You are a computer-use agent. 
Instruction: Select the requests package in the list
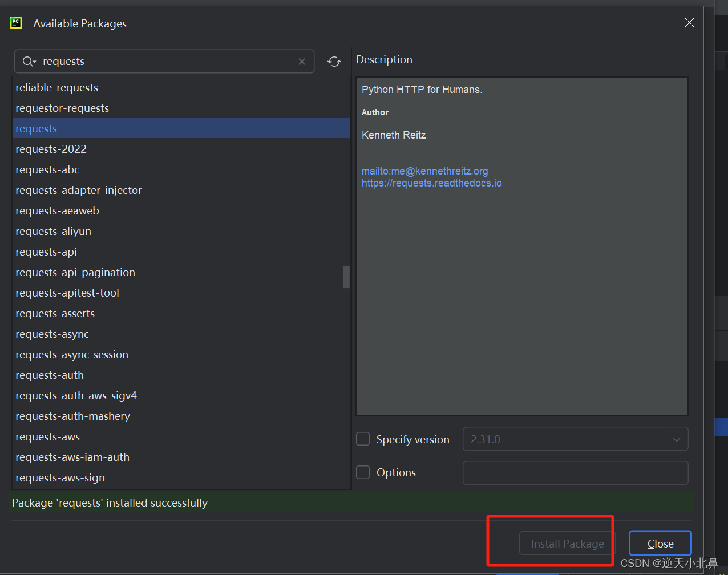click(x=36, y=128)
